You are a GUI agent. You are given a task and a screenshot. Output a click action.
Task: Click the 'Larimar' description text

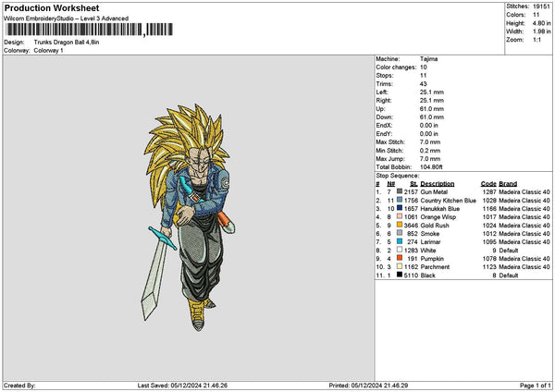pos(430,242)
